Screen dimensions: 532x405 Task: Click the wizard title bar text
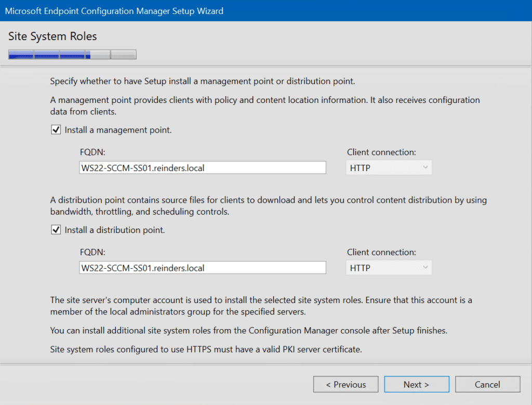(114, 11)
